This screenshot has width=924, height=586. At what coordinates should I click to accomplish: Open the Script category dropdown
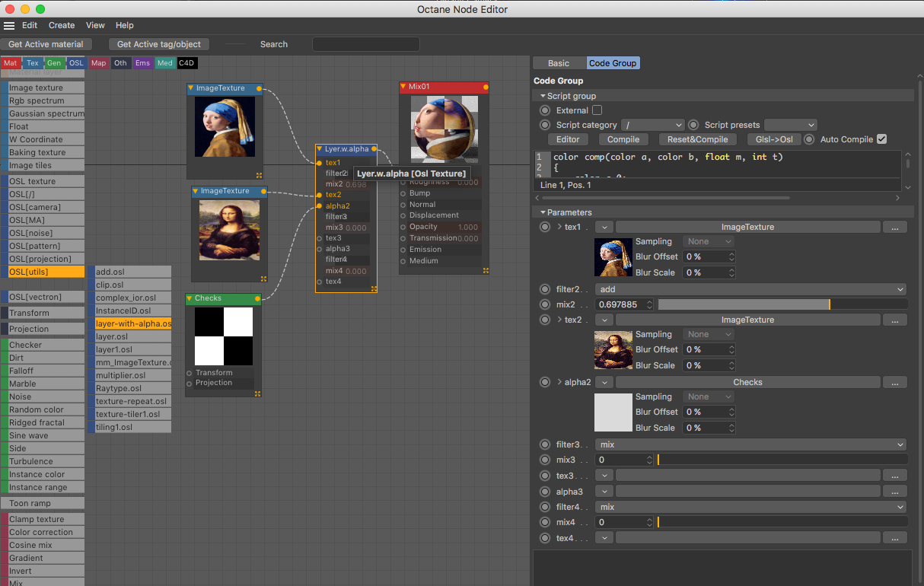pyautogui.click(x=653, y=125)
